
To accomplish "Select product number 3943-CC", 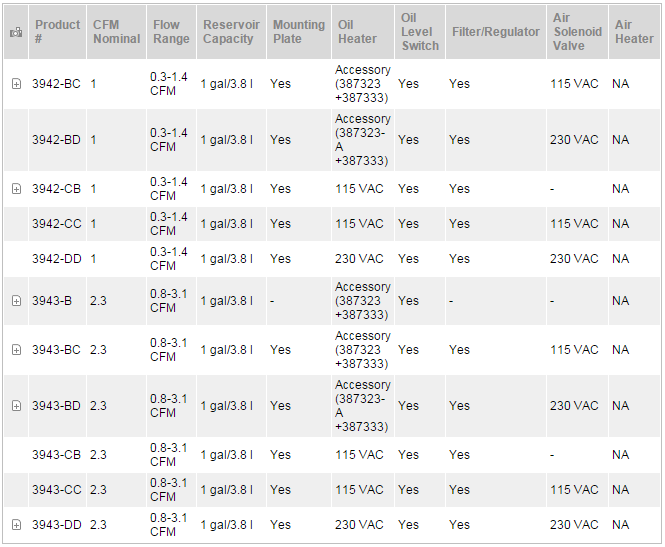I will pos(56,490).
